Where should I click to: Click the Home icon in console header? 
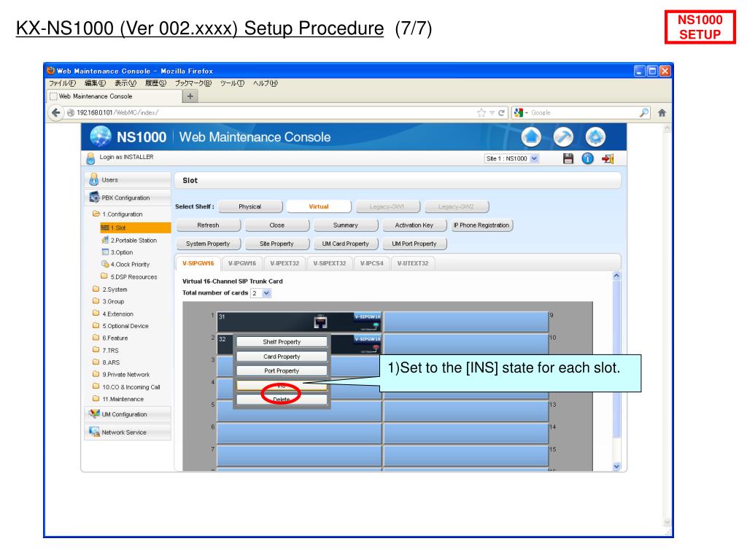pyautogui.click(x=531, y=137)
